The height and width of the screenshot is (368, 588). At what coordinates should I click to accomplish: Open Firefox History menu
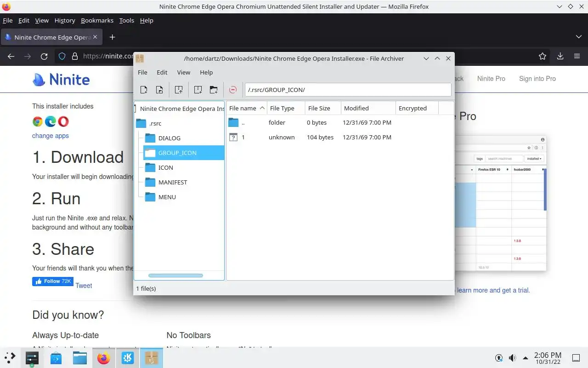(x=65, y=20)
